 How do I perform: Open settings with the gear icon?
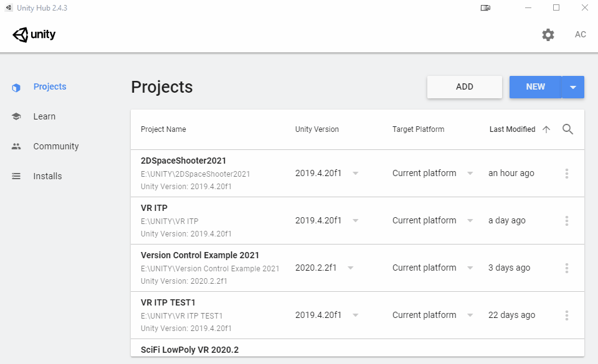[x=548, y=35]
